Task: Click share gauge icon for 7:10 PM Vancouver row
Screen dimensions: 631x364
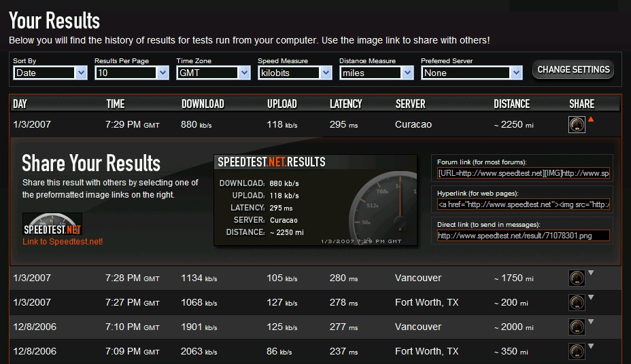Action: pos(577,327)
